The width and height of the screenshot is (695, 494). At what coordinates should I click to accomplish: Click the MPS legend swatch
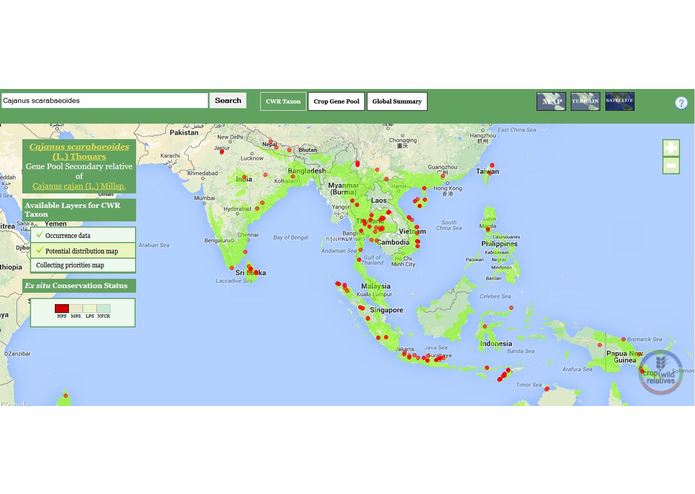[x=76, y=308]
